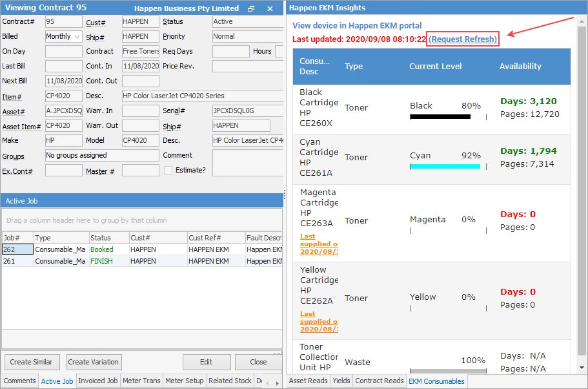Click the Request Refresh link
588x389 pixels.
[x=463, y=39]
